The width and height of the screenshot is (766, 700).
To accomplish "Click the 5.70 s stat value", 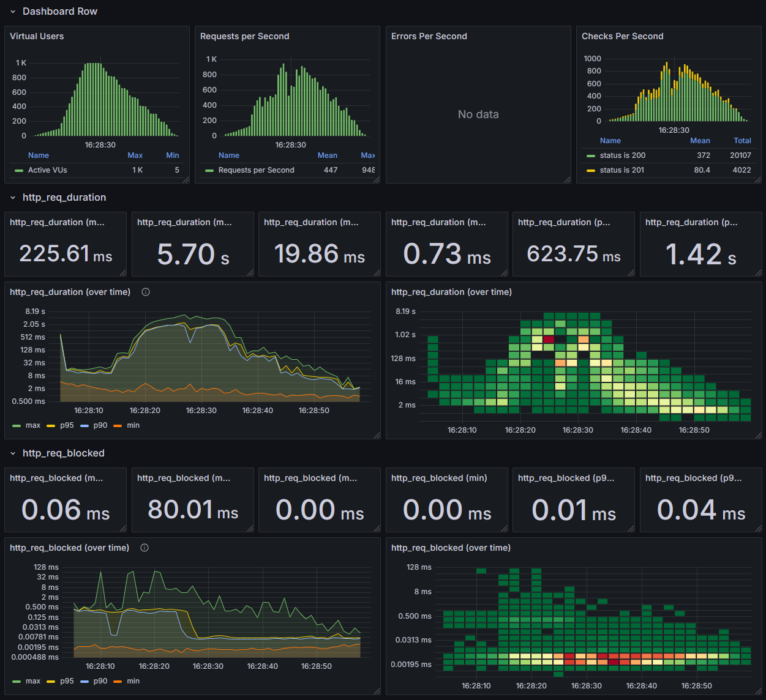I will point(193,254).
